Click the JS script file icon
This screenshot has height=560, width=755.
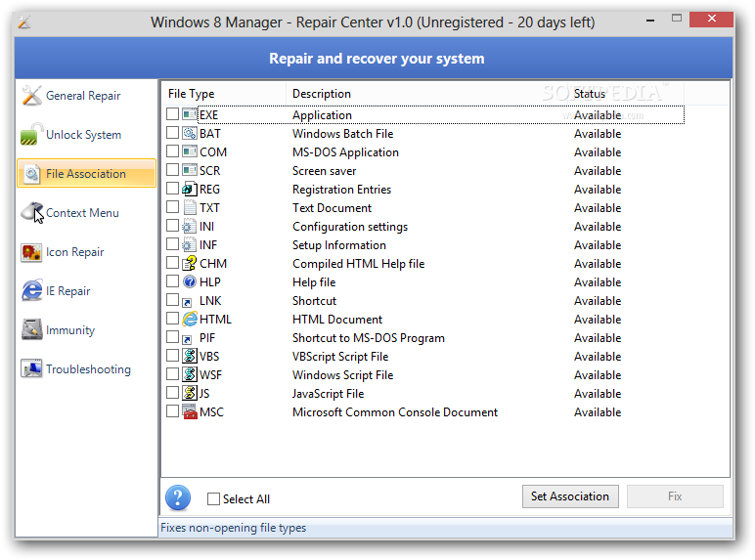(190, 393)
